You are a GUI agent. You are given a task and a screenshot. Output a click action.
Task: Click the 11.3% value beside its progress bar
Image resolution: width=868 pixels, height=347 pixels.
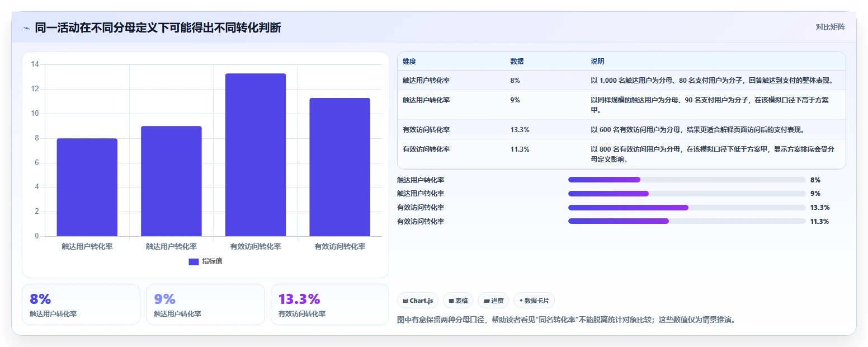pos(819,221)
